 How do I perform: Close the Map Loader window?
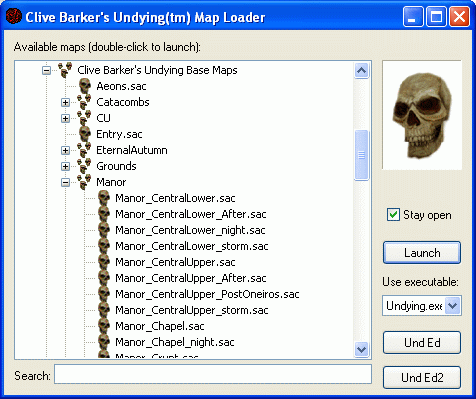point(459,17)
